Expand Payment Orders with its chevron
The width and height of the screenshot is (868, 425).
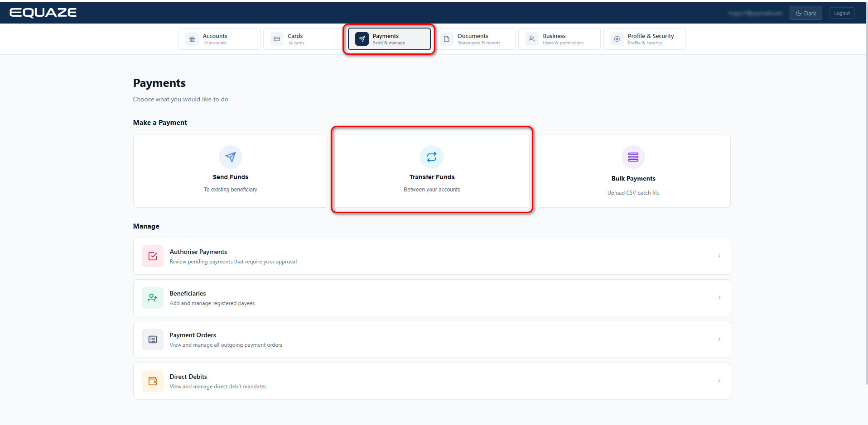(719, 339)
